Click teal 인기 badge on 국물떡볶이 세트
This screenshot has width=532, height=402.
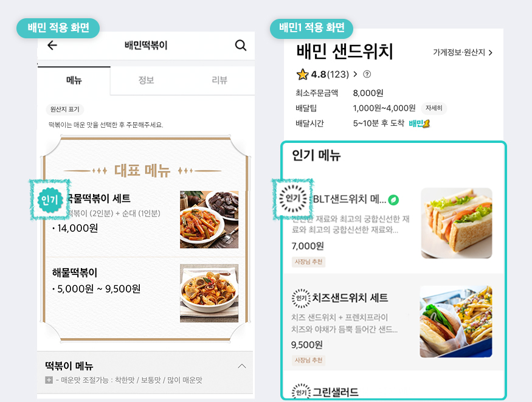point(50,200)
